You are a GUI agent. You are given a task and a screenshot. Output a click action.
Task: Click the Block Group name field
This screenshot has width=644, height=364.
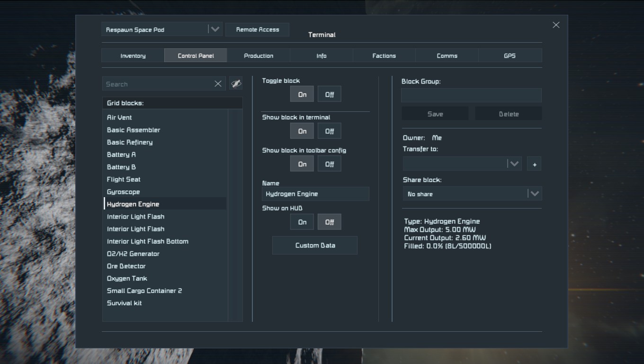click(471, 95)
